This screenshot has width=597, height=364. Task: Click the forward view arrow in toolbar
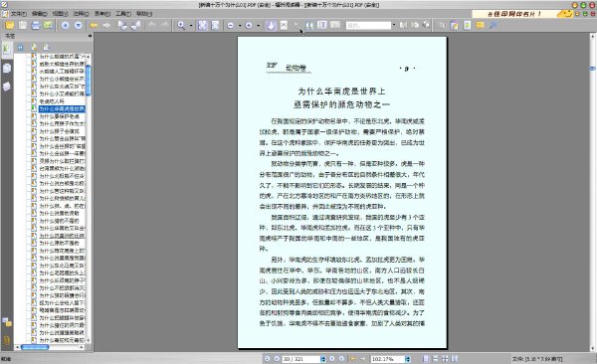[x=106, y=26]
